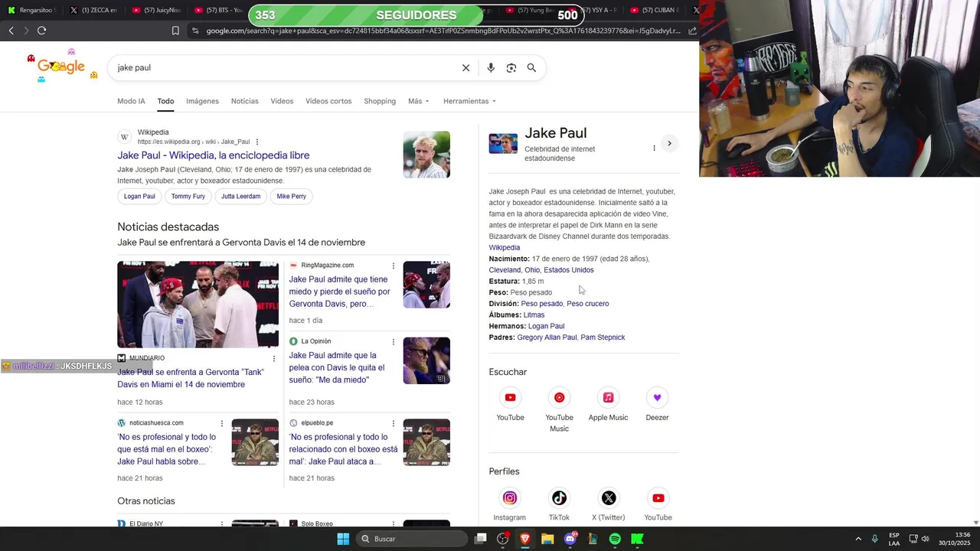Bookmark this page with the bookmark icon

[175, 31]
